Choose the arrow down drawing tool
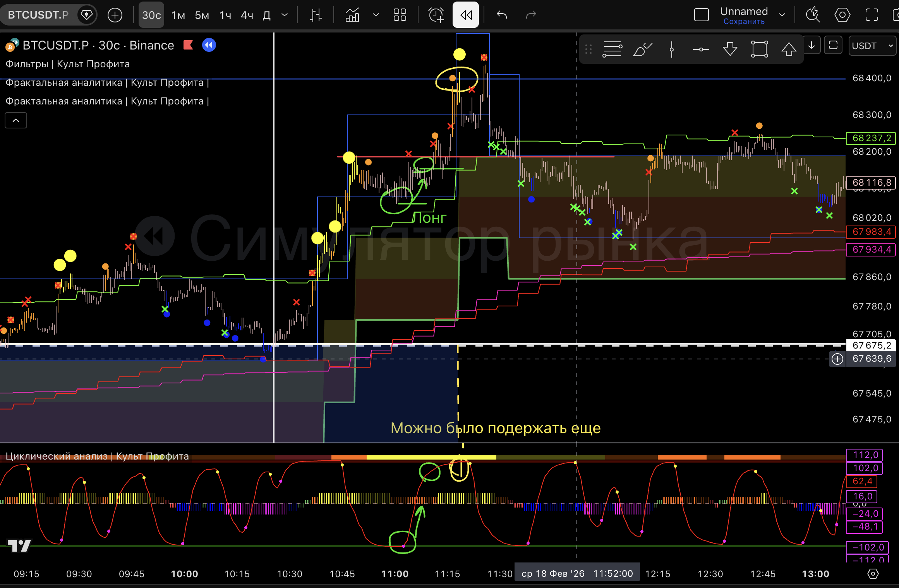899x588 pixels. [x=730, y=49]
